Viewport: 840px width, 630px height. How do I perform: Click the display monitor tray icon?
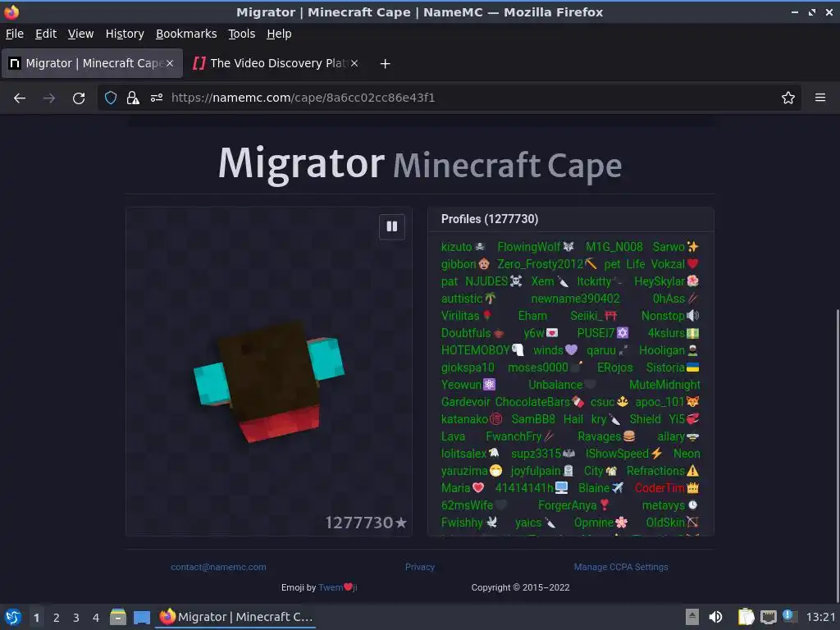tap(768, 617)
